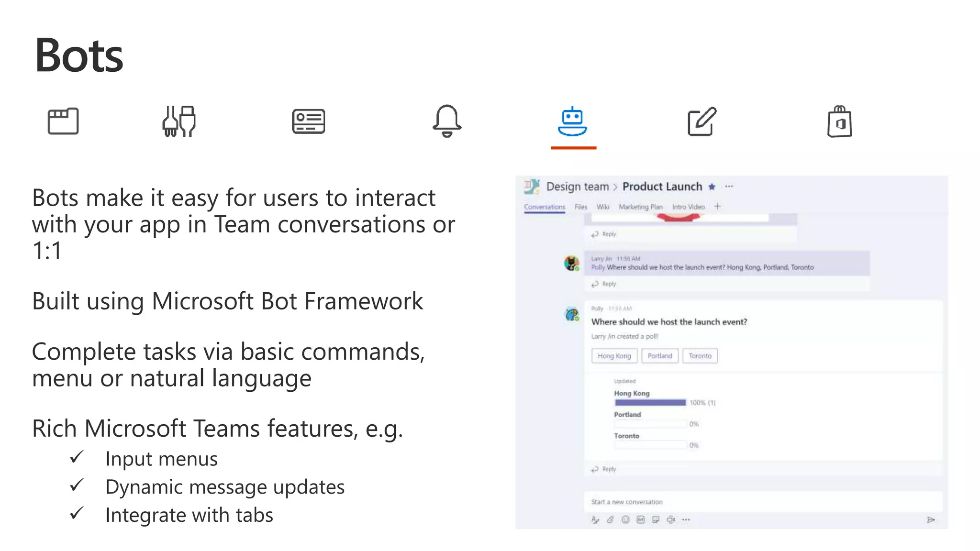Click the tabs window icon
This screenshot has width=980, height=551.
(x=63, y=121)
